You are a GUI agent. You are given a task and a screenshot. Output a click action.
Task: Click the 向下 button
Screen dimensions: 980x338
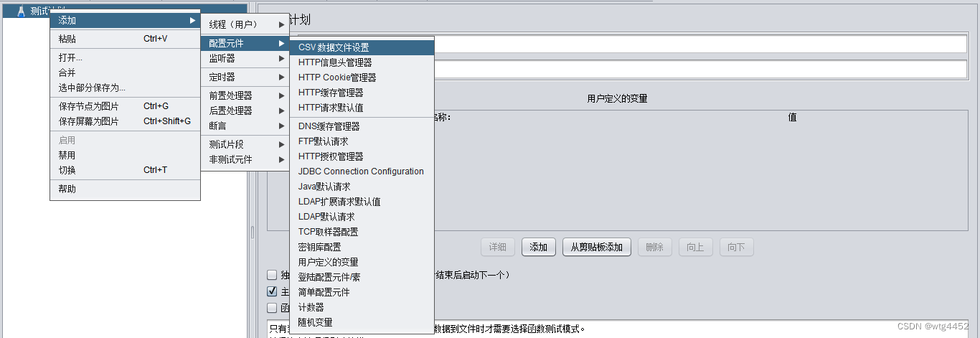click(x=737, y=247)
